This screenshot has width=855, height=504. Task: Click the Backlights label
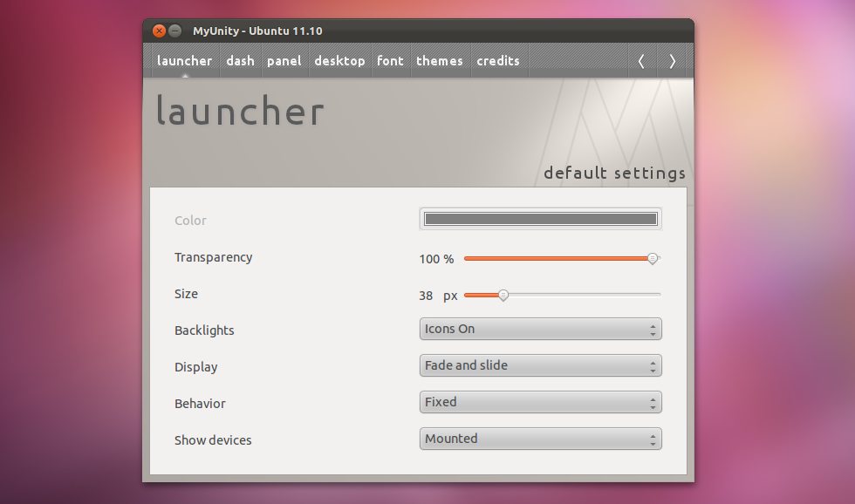tap(204, 330)
